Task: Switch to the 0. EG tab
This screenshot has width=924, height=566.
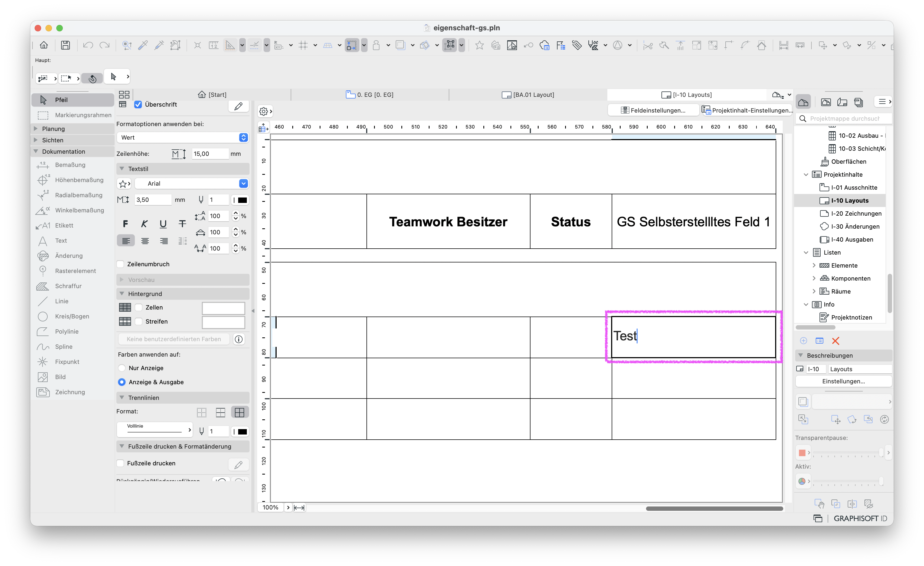Action: coord(369,95)
